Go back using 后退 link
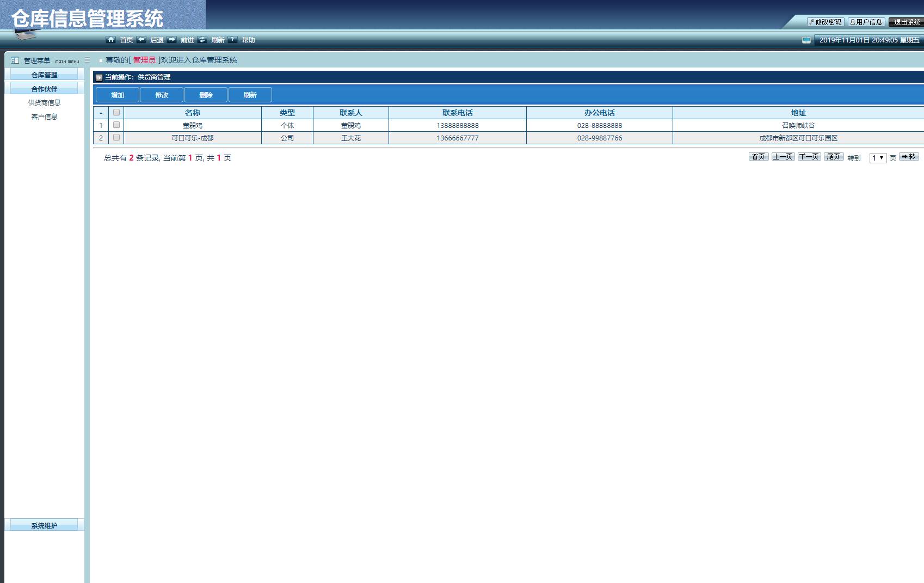Viewport: 924px width, 583px height. click(157, 40)
